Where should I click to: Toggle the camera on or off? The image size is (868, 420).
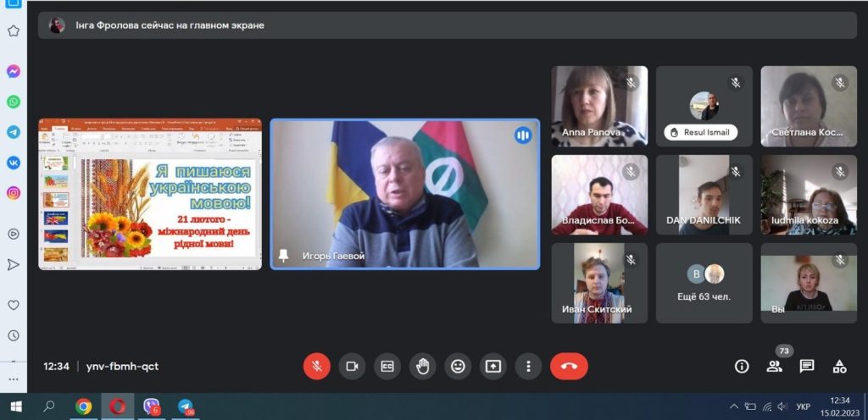tap(352, 366)
